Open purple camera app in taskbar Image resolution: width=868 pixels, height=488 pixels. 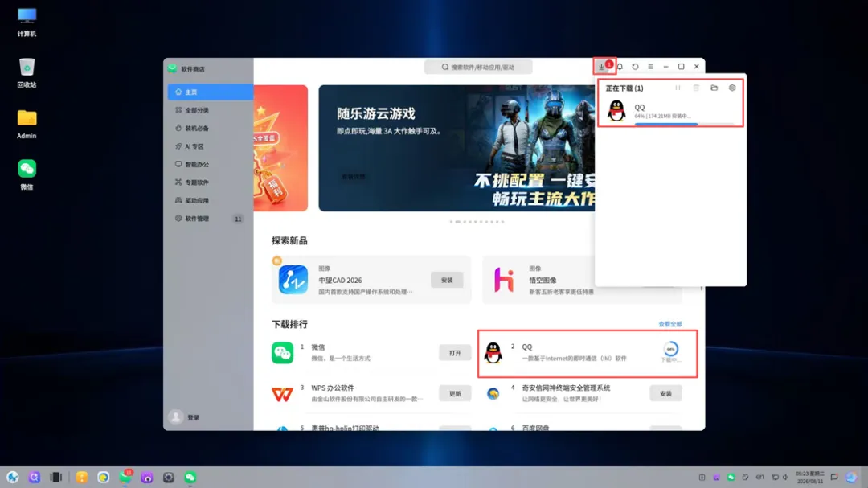click(x=147, y=477)
